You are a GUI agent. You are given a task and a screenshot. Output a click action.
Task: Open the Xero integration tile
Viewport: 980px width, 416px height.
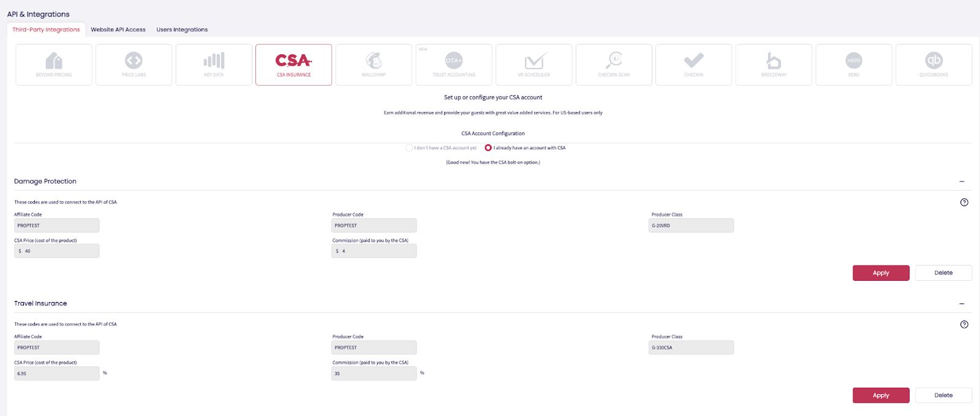(x=854, y=64)
